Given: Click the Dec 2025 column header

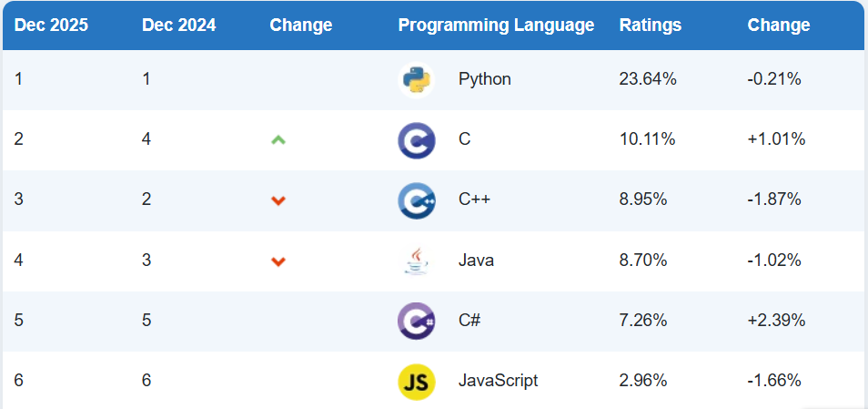Looking at the screenshot, I should (x=51, y=26).
